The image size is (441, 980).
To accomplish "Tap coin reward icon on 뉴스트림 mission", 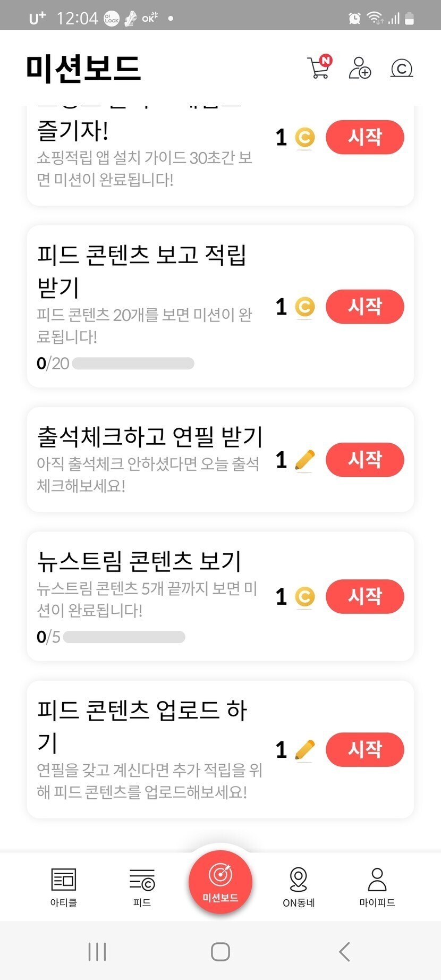I will point(304,597).
